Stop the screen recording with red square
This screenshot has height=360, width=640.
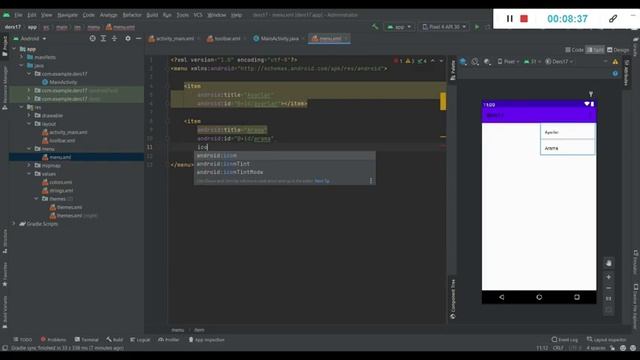(x=524, y=19)
